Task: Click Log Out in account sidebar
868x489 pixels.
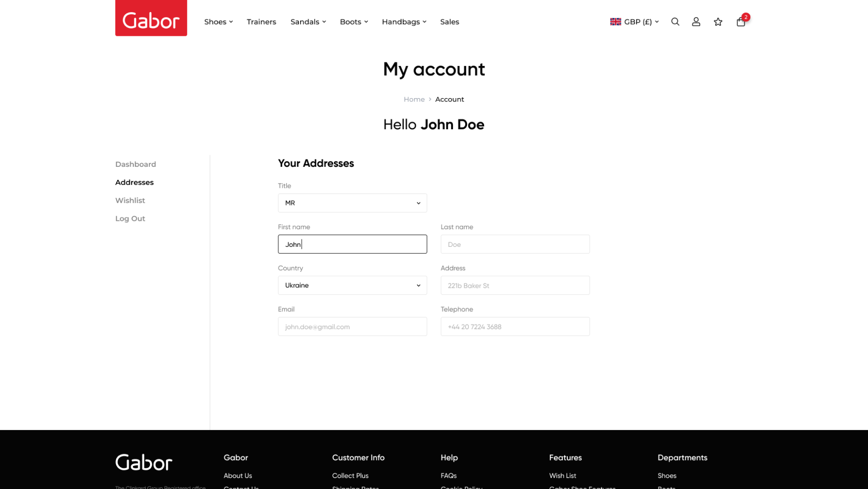Action: pyautogui.click(x=130, y=218)
